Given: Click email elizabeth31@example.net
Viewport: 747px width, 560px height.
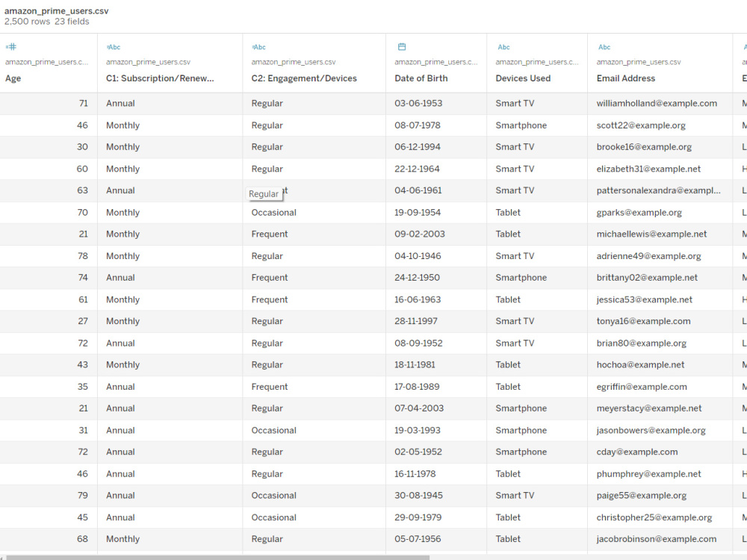Looking at the screenshot, I should click(x=648, y=169).
